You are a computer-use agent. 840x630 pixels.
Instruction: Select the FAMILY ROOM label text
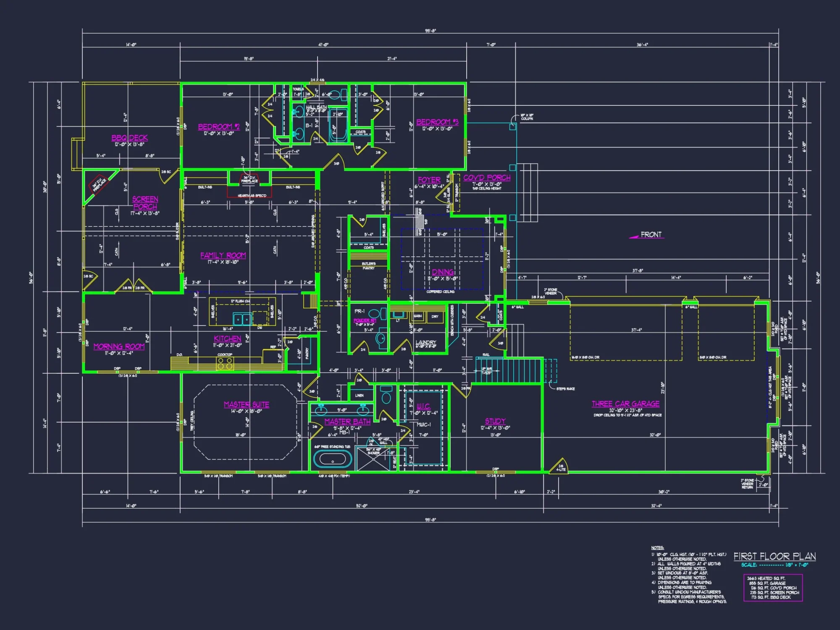pyautogui.click(x=223, y=255)
